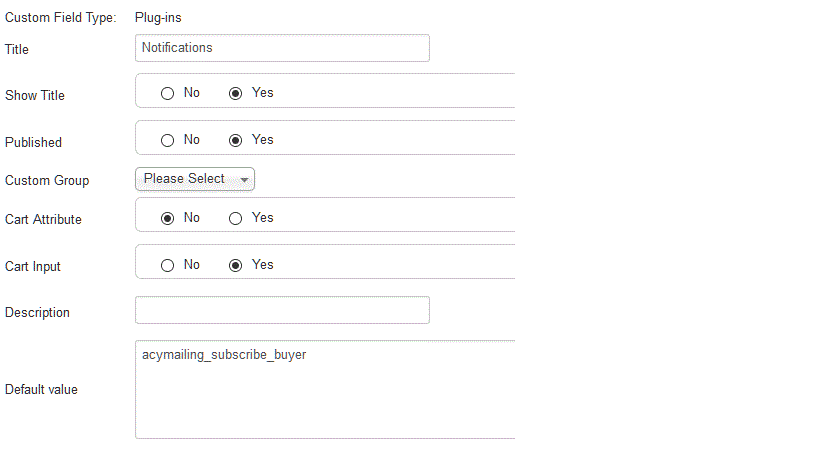Pick No for Cart Input
Screen dimensions: 816x460
point(168,265)
